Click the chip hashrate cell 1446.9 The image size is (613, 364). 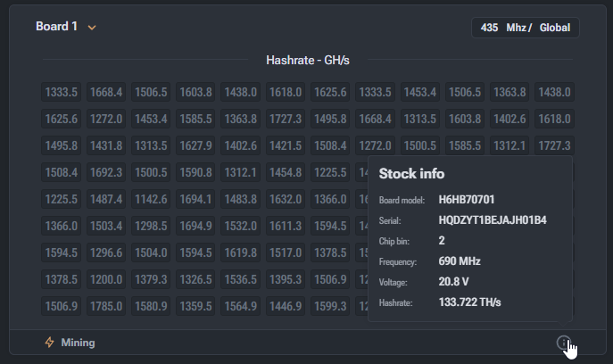(x=286, y=306)
